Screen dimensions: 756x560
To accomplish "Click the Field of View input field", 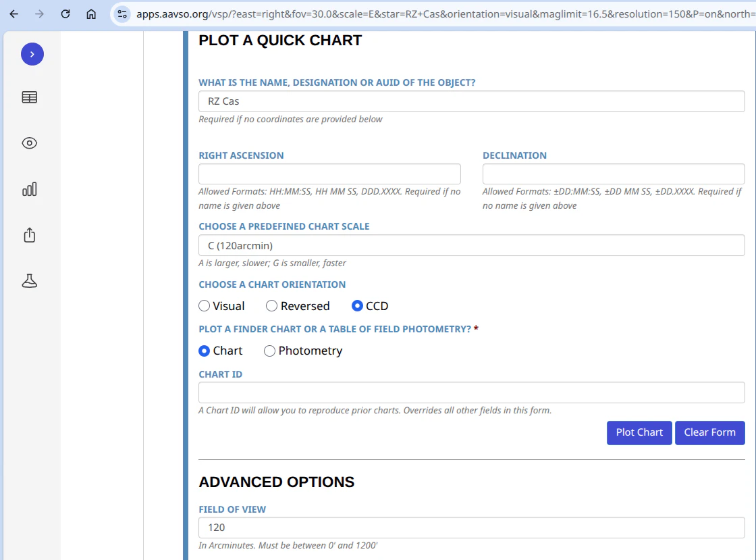I will point(472,528).
